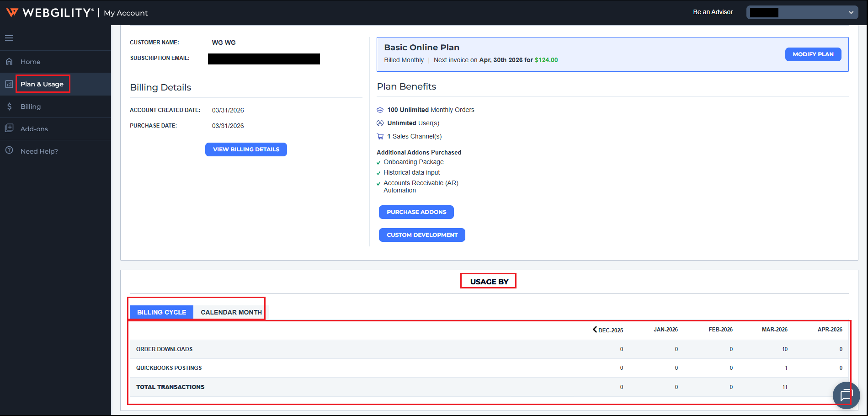Go to previous months using left chevron
Viewport: 868px width, 416px height.
point(595,330)
